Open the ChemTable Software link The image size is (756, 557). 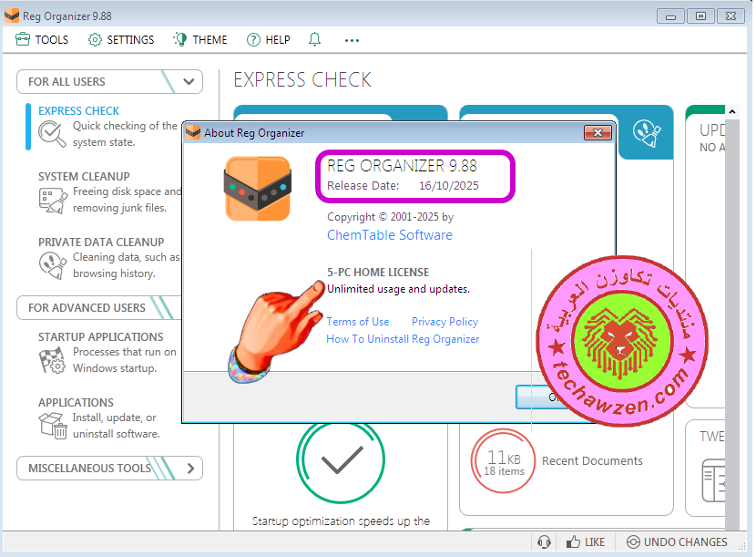390,235
